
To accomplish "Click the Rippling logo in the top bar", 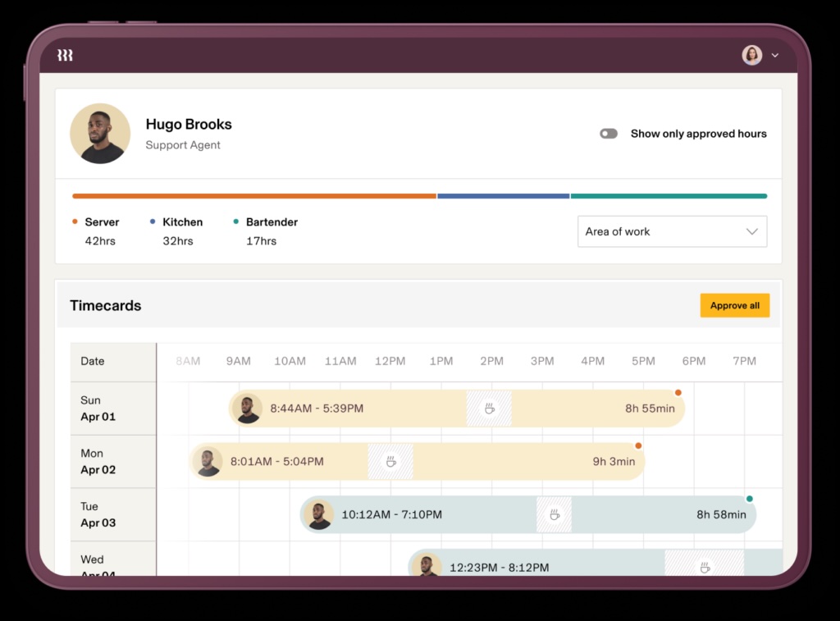I will pyautogui.click(x=65, y=54).
